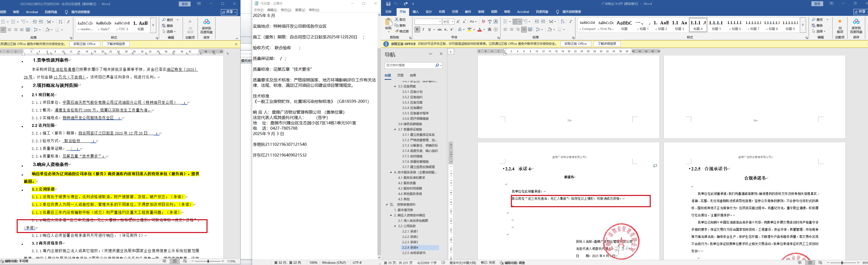Select 2.2.5 合规承诺书 in the navigation pane

414,253
